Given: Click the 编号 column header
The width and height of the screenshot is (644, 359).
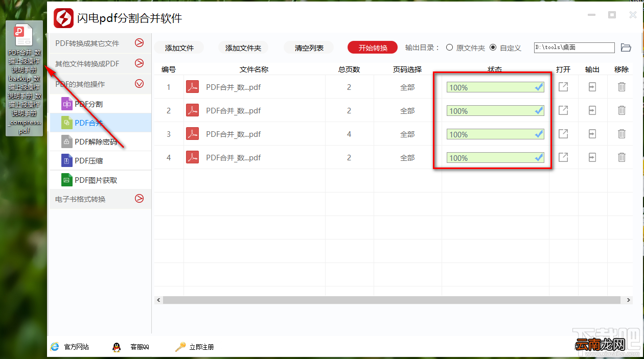Looking at the screenshot, I should pos(169,69).
